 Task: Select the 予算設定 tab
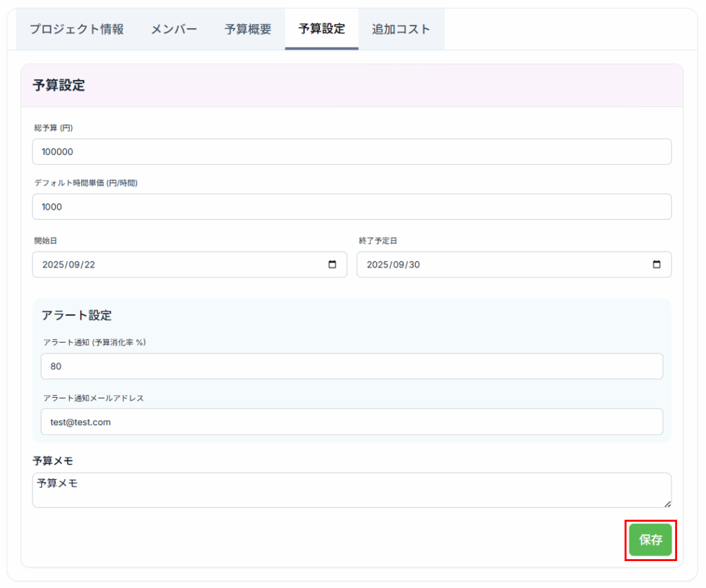(x=321, y=29)
